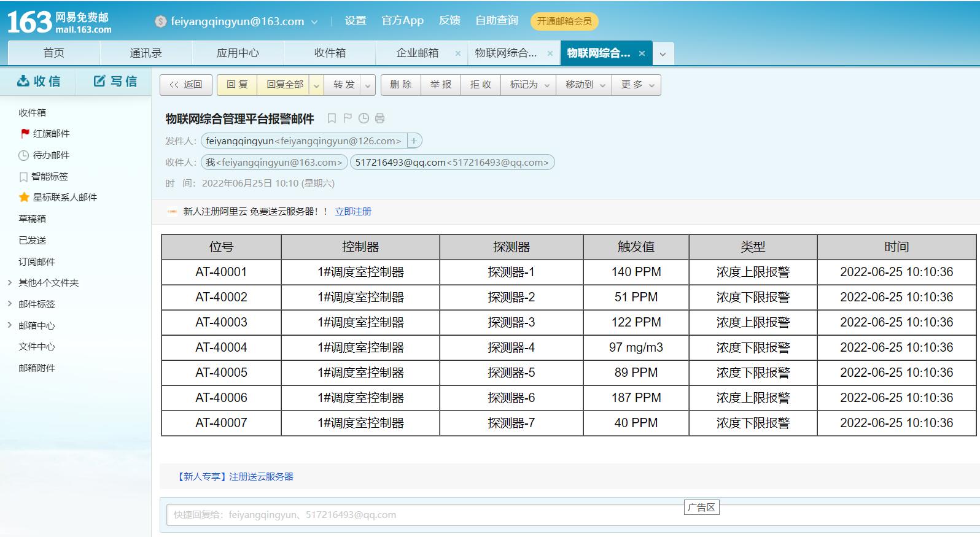The image size is (980, 537).
Task: Open the 标记为 dropdown menu
Action: (528, 85)
